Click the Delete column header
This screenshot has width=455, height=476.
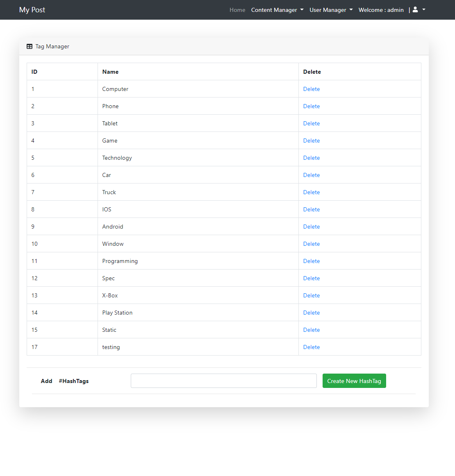coord(360,72)
